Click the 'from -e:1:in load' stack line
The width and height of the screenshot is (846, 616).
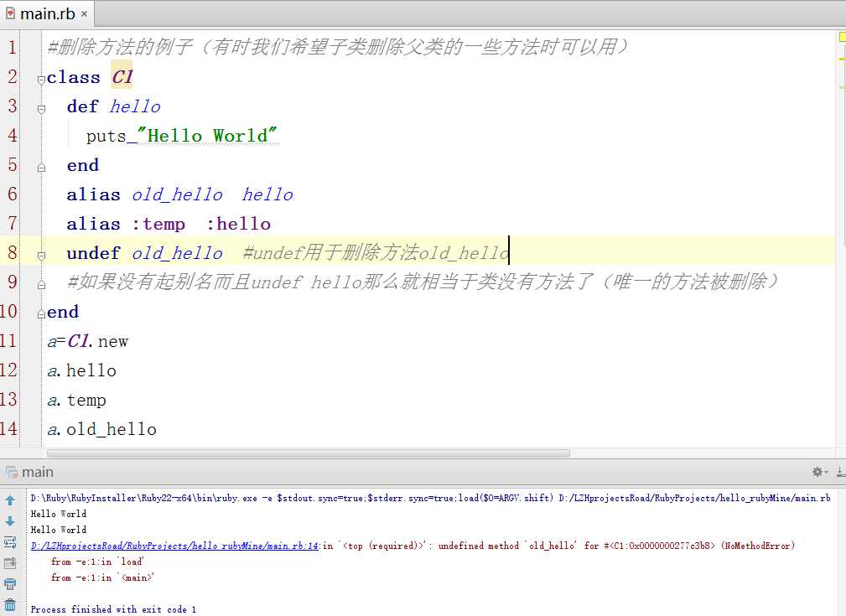click(97, 562)
